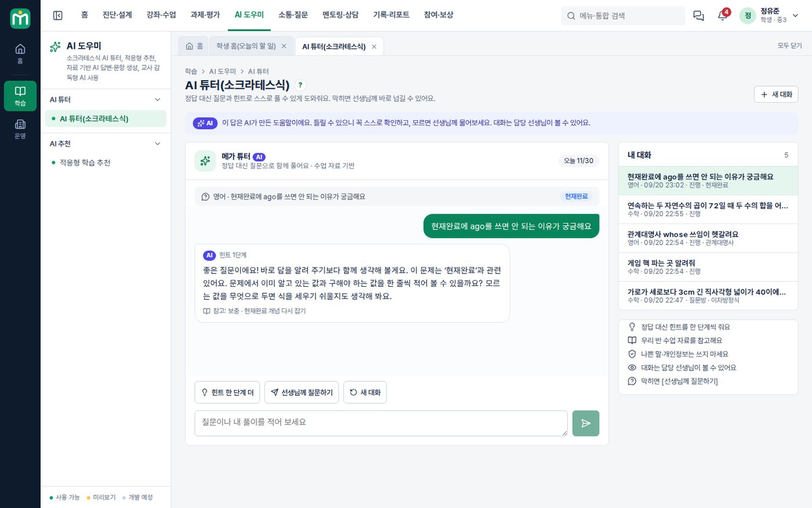Click 선생님께 질문하기 button
This screenshot has height=508, width=812.
pos(301,392)
